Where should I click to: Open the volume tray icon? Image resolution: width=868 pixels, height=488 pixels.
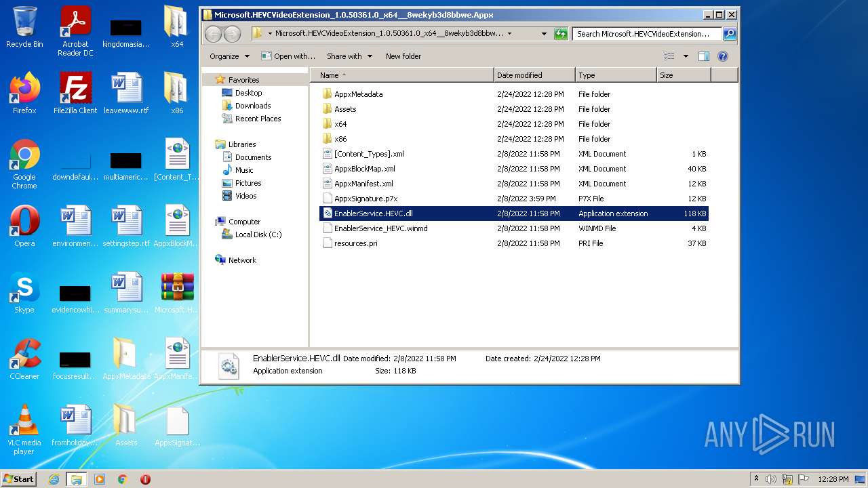[771, 479]
